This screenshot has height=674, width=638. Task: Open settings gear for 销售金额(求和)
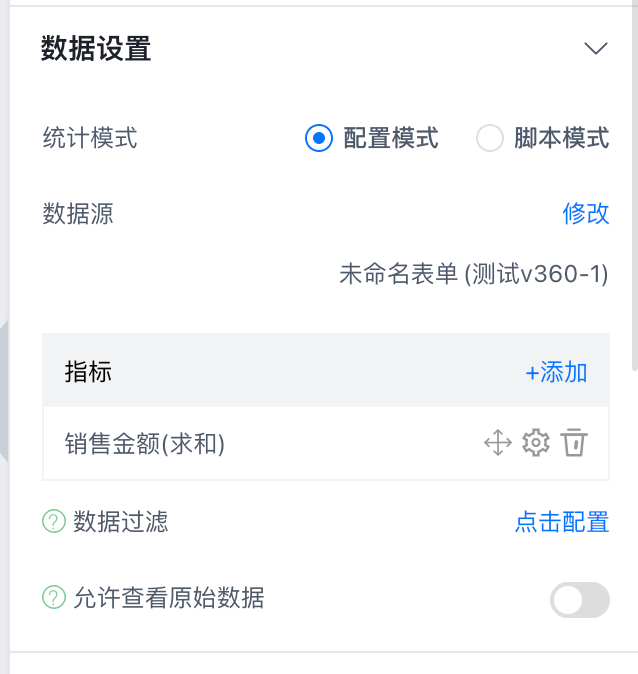click(x=536, y=443)
